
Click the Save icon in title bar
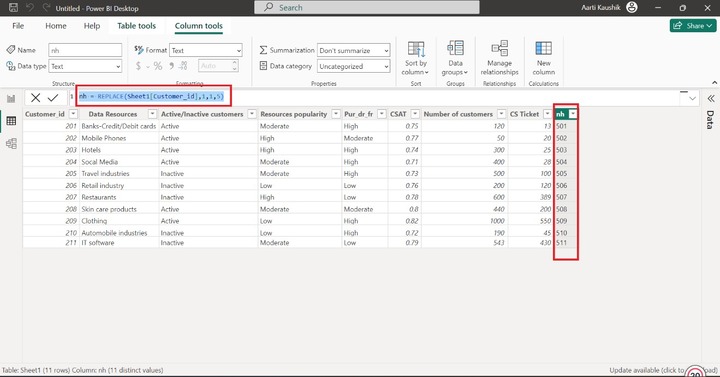pos(13,8)
